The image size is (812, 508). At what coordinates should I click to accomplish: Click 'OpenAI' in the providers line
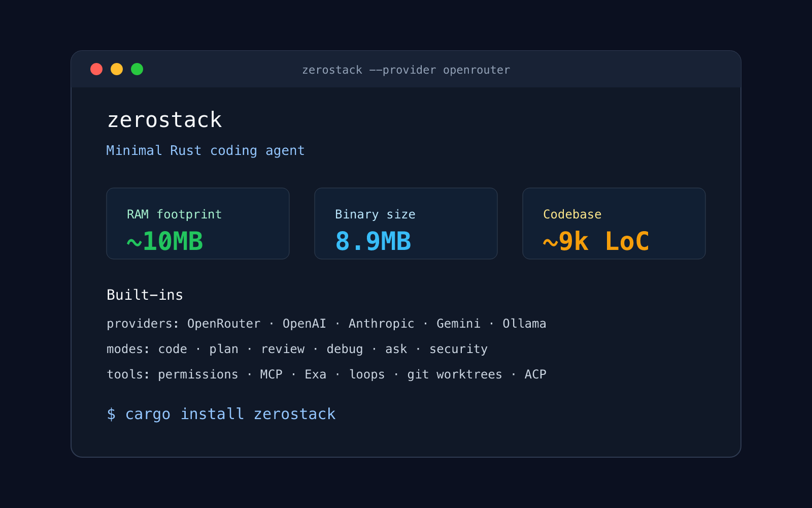click(304, 324)
